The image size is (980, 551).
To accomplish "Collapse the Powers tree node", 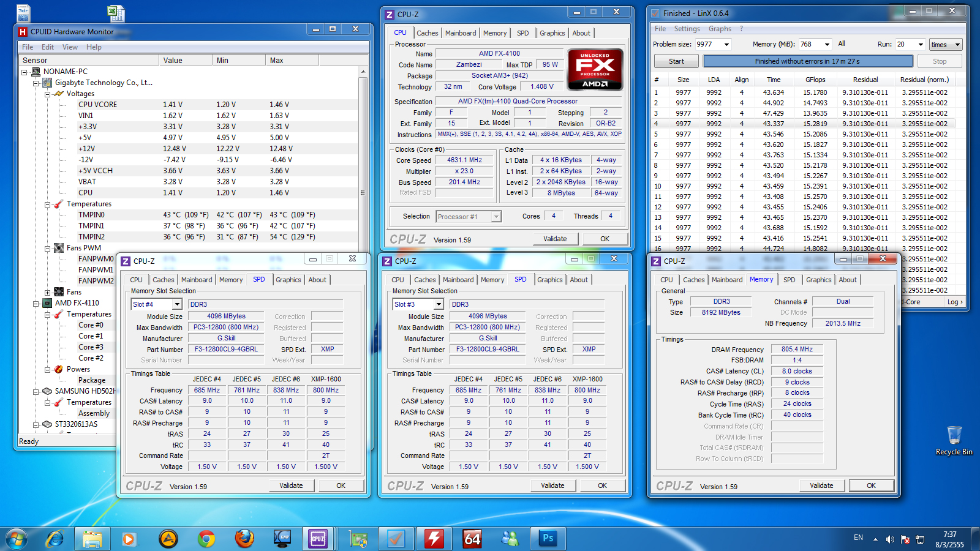I will [x=47, y=369].
